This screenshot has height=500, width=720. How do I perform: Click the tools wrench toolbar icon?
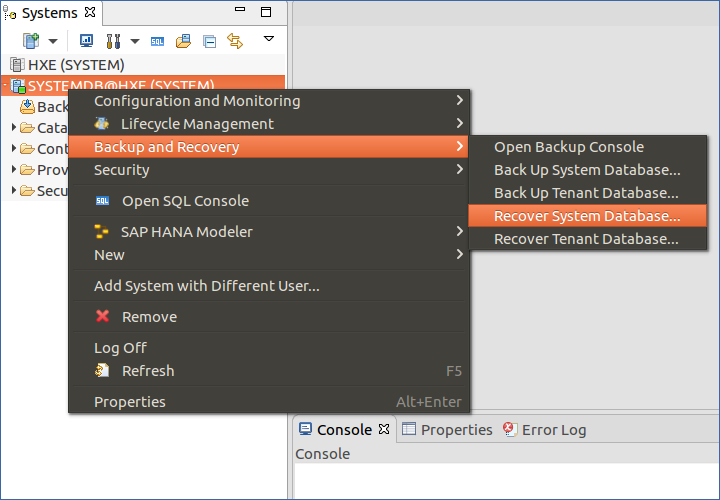113,41
